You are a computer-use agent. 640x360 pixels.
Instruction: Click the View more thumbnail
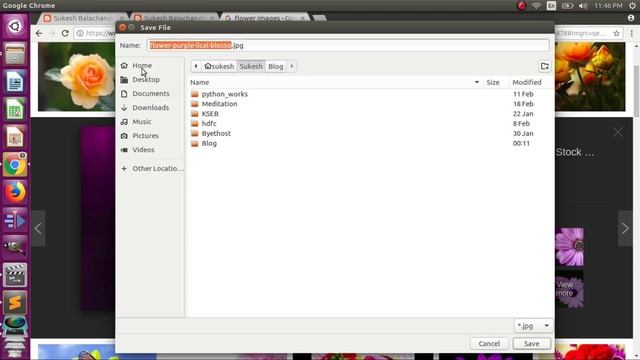coord(569,289)
